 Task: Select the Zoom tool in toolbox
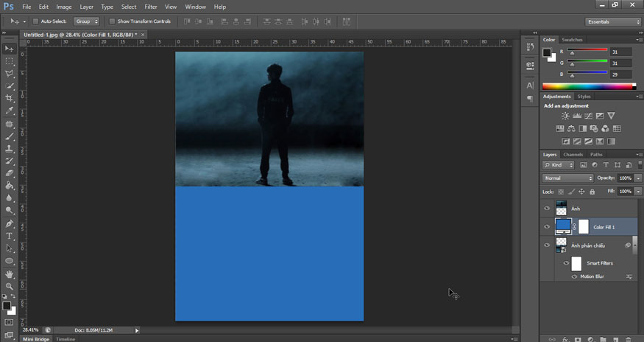9,287
